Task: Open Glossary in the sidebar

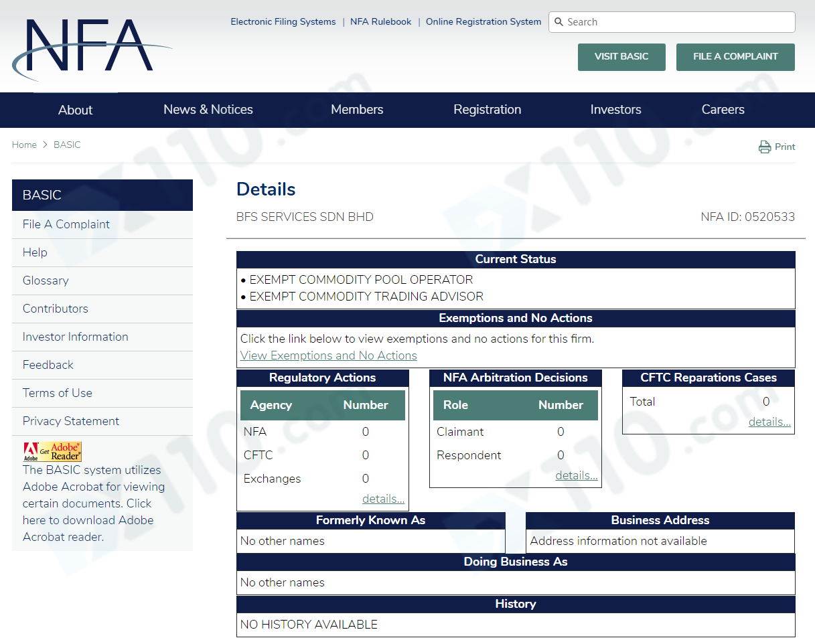Action: point(102,281)
